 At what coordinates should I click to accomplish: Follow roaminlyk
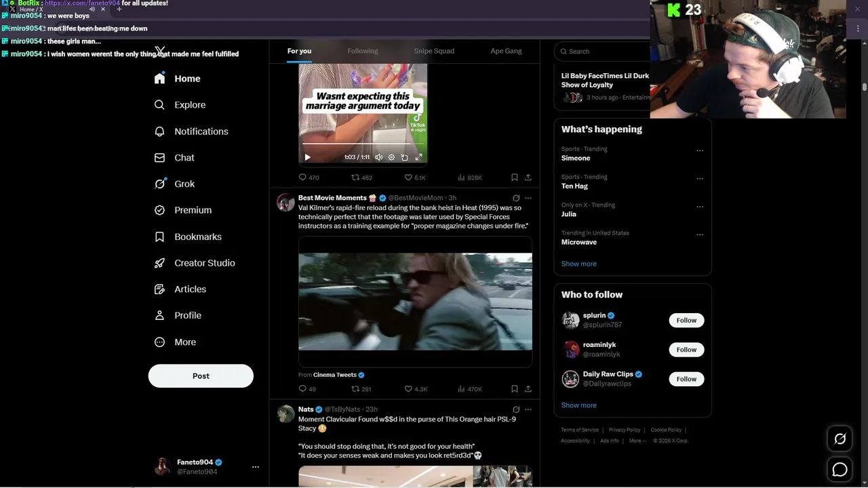coord(686,350)
